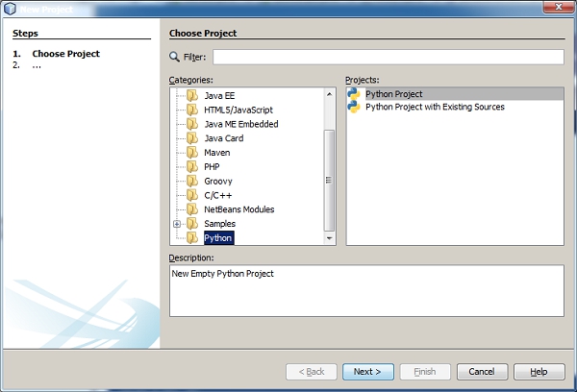Click the C/C++ folder icon
Image resolution: width=577 pixels, height=392 pixels.
[192, 195]
